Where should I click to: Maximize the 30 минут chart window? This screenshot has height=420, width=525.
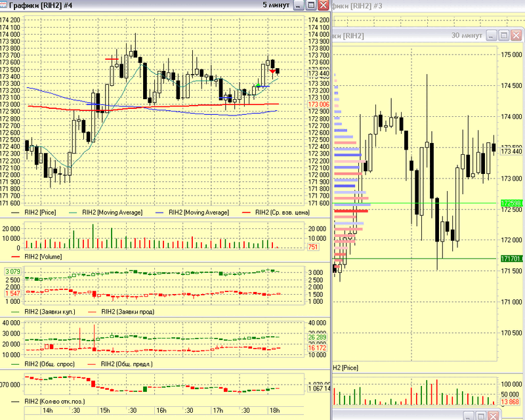[503, 35]
